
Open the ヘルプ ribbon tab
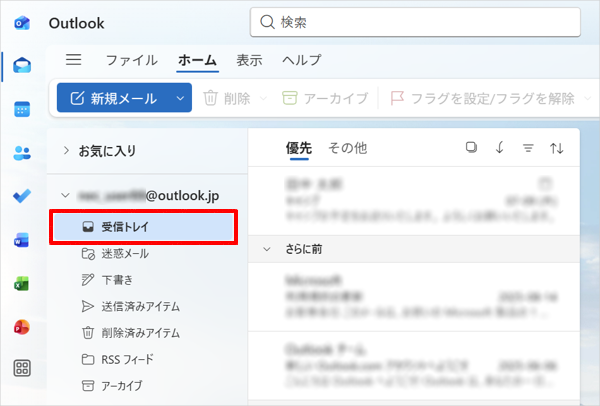(302, 60)
